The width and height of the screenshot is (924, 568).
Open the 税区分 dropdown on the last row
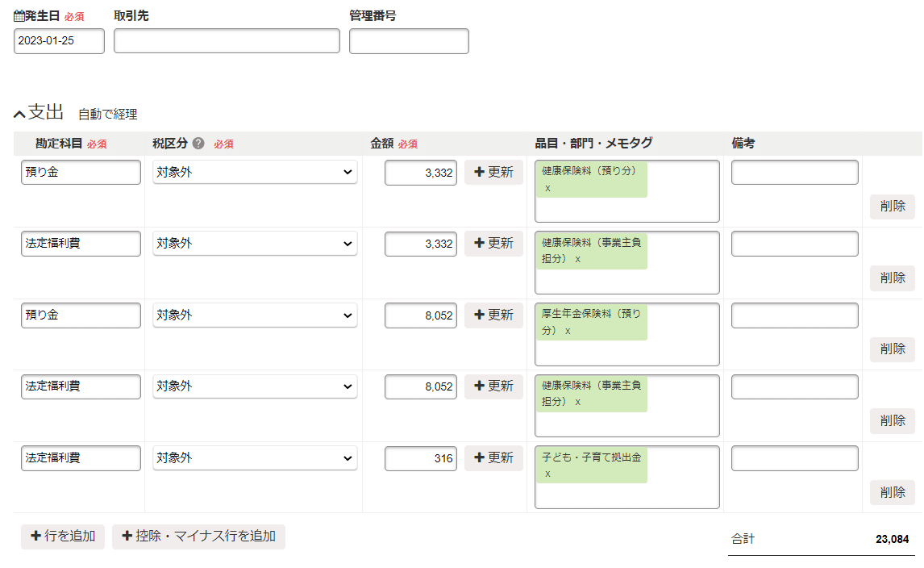pos(254,457)
